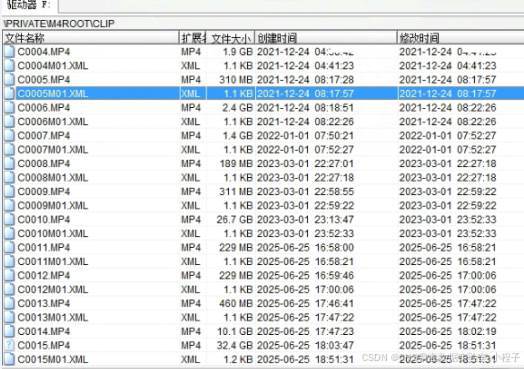Click file icon of C0011.MP4
Screen dimensions: 524x369
pyautogui.click(x=9, y=248)
